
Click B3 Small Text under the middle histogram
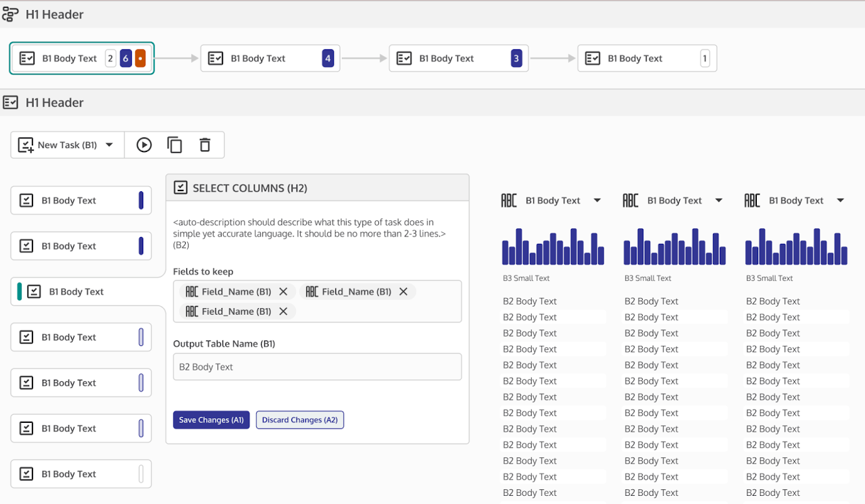point(648,278)
